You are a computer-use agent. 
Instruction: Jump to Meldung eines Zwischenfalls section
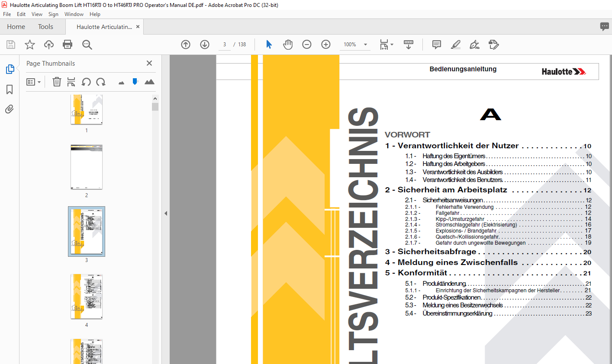pos(488,262)
